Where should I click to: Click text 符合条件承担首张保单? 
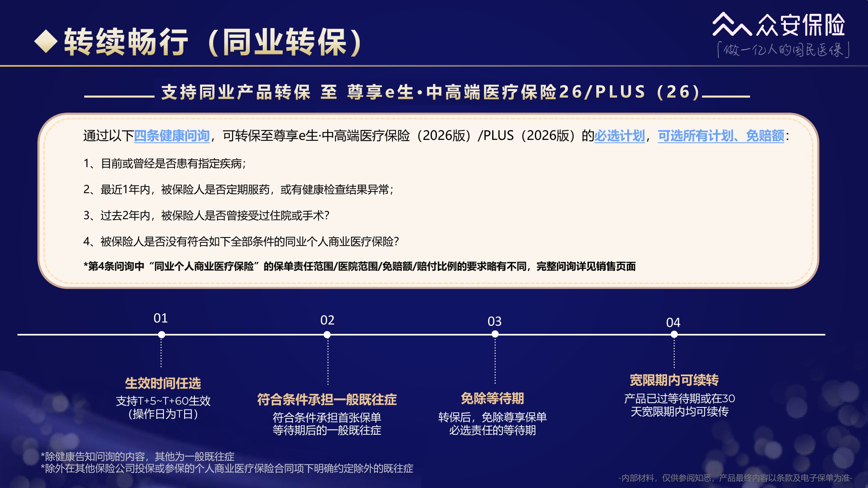327,418
